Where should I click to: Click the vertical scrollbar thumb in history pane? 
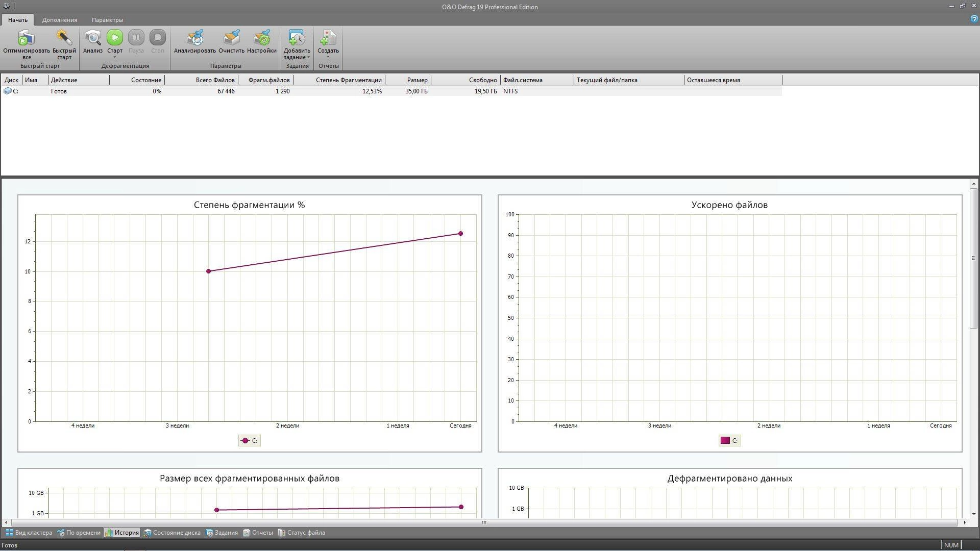click(973, 258)
